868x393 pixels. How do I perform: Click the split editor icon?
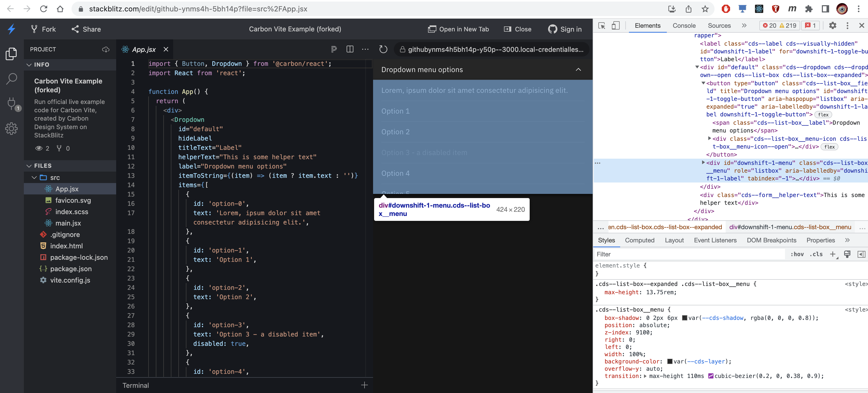tap(350, 49)
